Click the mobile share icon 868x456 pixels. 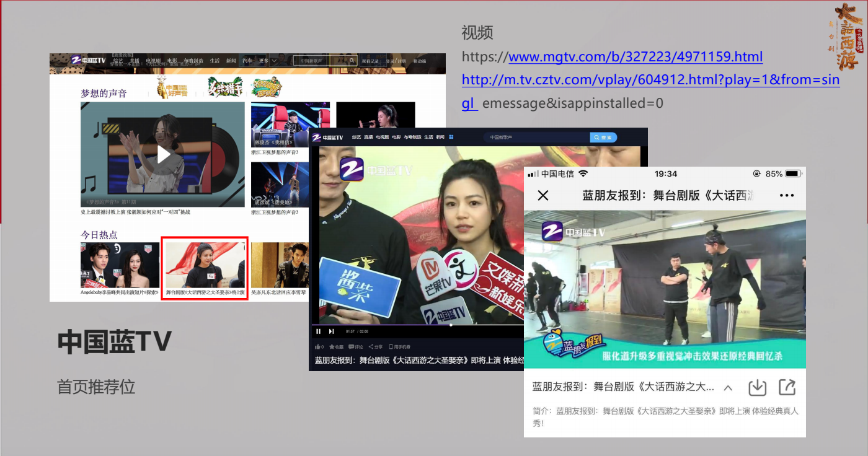pos(787,388)
